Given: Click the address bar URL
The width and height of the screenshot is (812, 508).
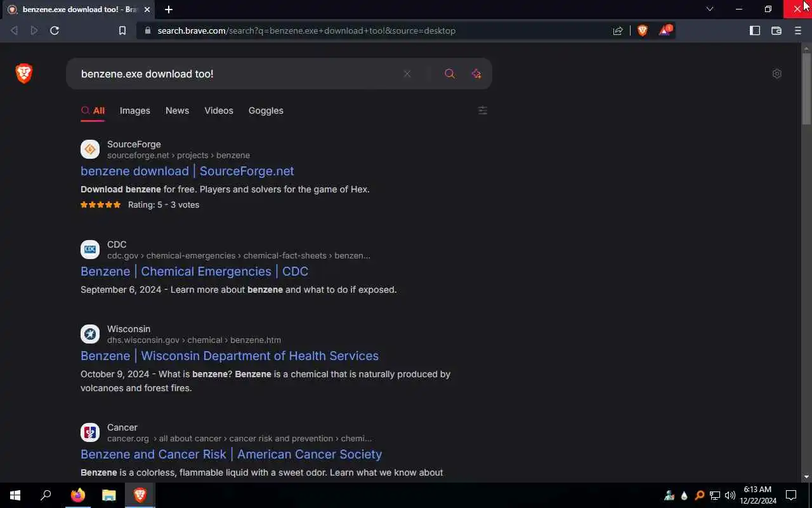Looking at the screenshot, I should (306, 30).
